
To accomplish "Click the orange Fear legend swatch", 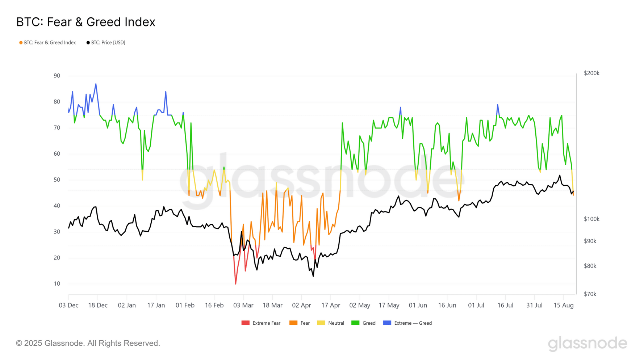I will (x=293, y=323).
